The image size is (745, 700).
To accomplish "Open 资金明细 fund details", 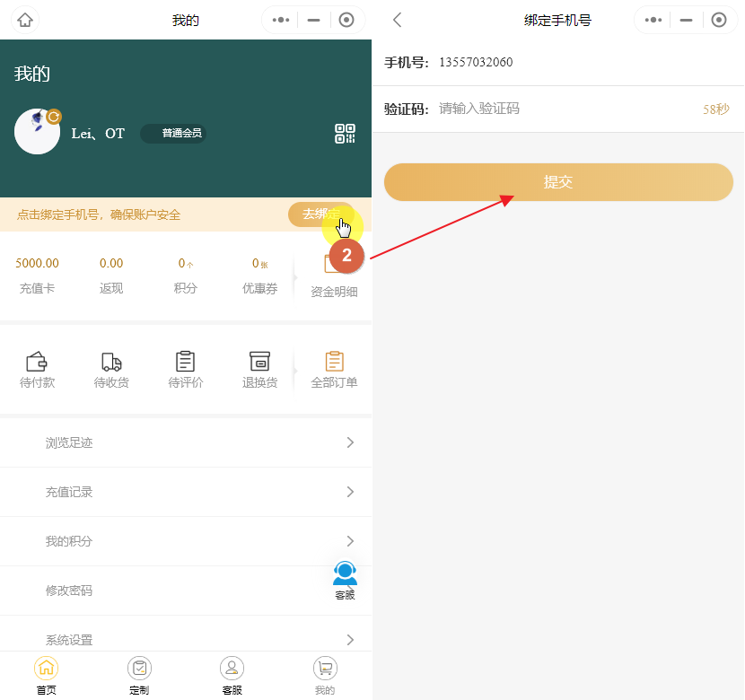I will click(334, 276).
